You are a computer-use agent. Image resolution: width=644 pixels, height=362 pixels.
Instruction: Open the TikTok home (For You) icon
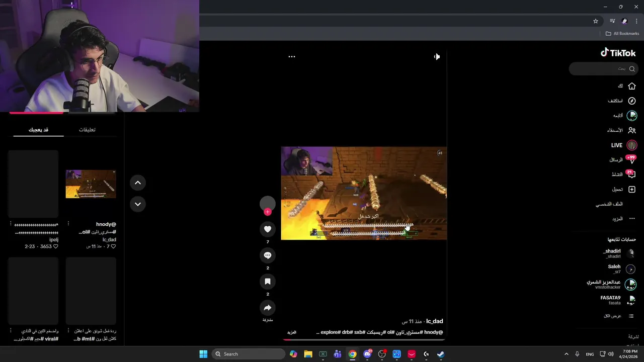pos(632,86)
